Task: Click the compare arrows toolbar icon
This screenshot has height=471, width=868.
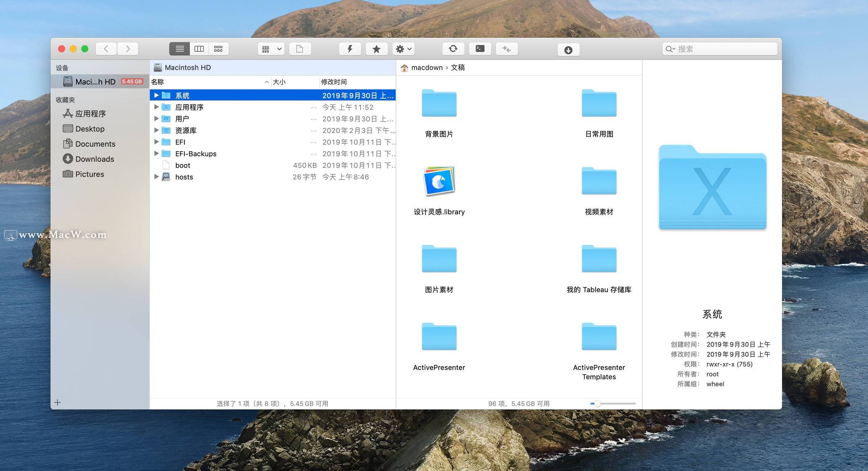Action: pos(507,49)
